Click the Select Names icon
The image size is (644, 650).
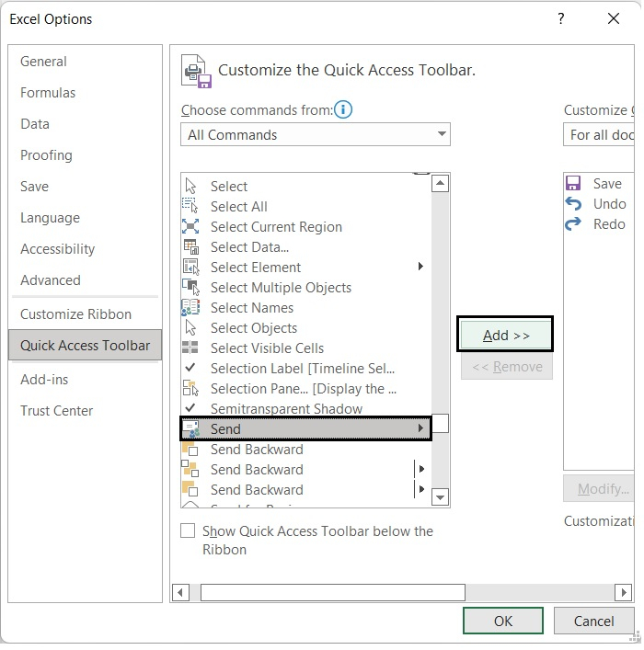190,308
